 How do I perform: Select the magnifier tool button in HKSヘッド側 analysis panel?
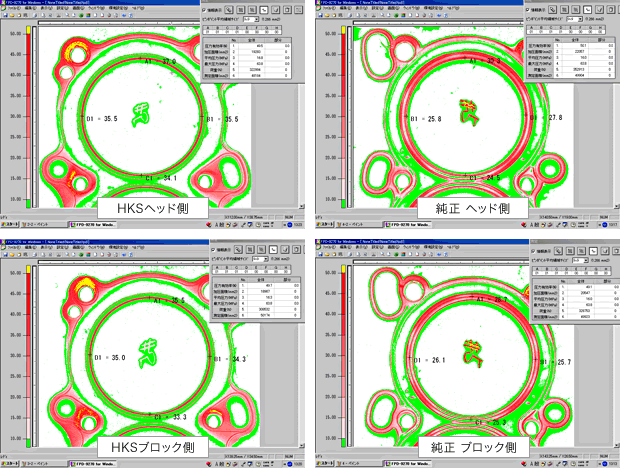tap(229, 10)
